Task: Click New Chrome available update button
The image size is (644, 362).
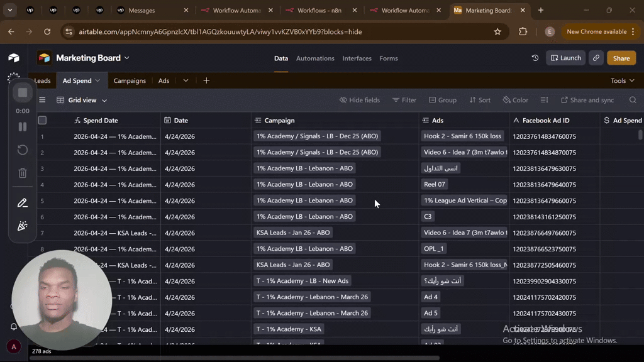Action: tap(596, 31)
